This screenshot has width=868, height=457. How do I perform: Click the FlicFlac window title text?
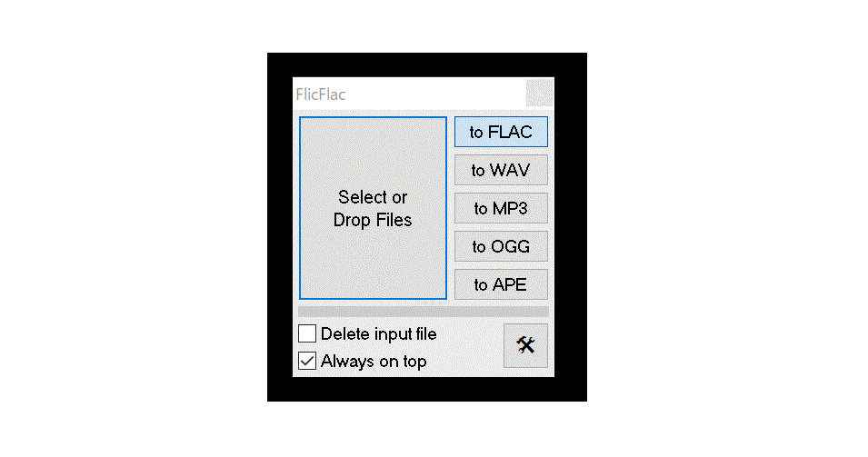click(321, 94)
